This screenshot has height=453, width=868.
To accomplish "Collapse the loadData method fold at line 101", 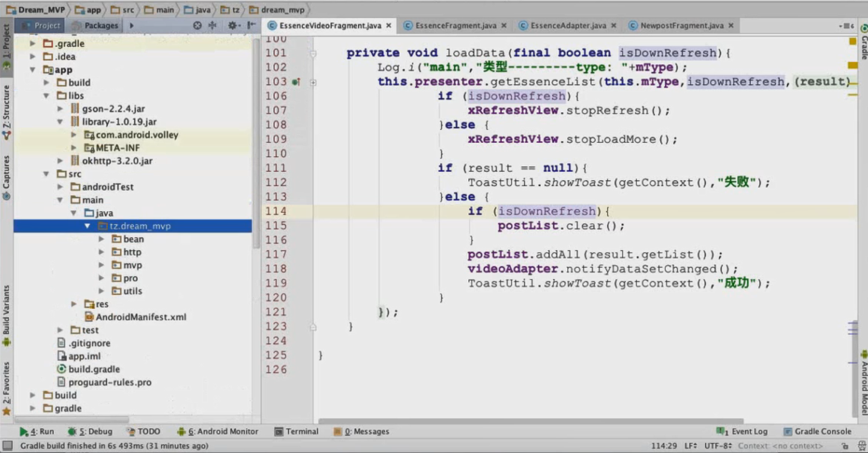I will click(x=313, y=53).
